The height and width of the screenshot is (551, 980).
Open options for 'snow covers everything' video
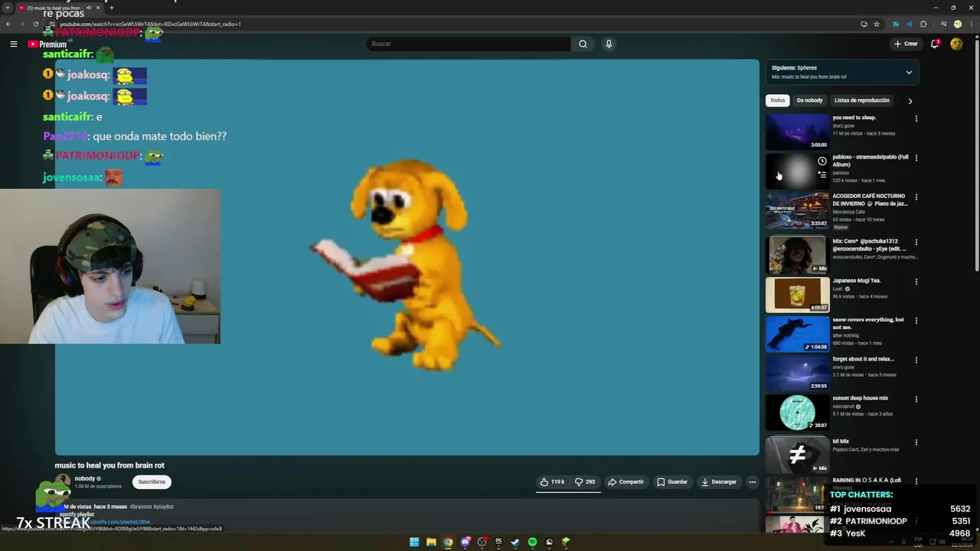[916, 321]
